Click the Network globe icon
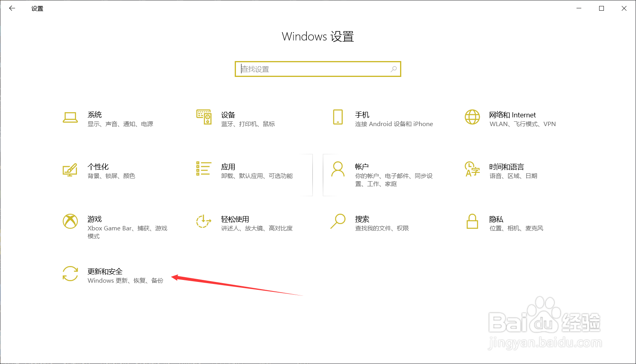 point(472,117)
